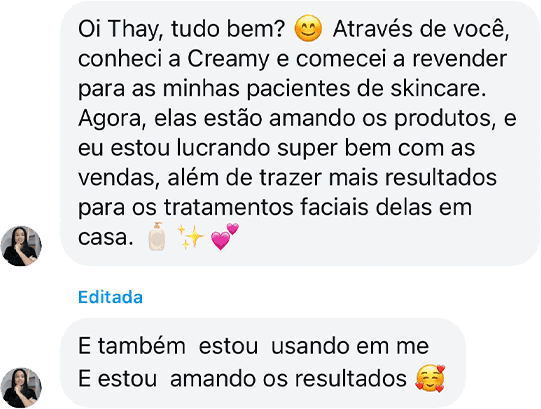Select the "E também estou usando" message bubble
Viewport: 541px width, 409px height.
(x=263, y=363)
